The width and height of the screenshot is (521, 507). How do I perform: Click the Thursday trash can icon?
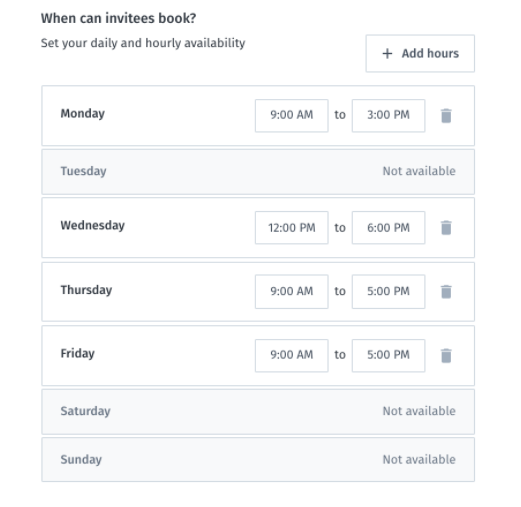pyautogui.click(x=446, y=292)
